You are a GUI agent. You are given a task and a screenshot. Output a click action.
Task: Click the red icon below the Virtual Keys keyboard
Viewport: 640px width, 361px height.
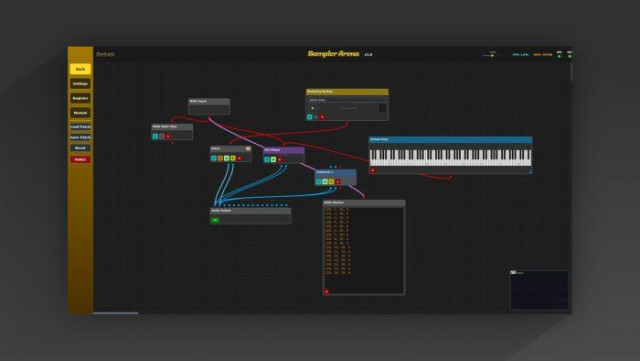point(372,170)
